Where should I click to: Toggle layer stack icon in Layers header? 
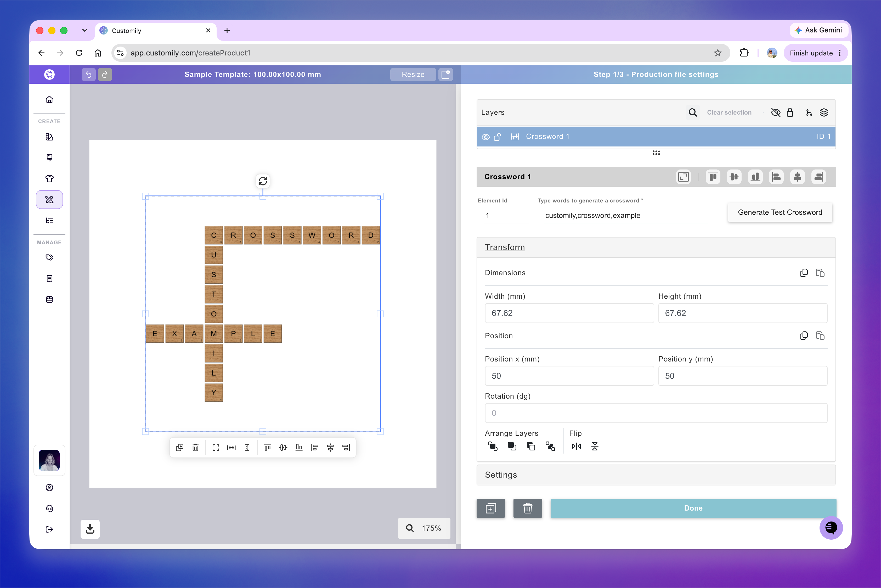click(x=824, y=112)
